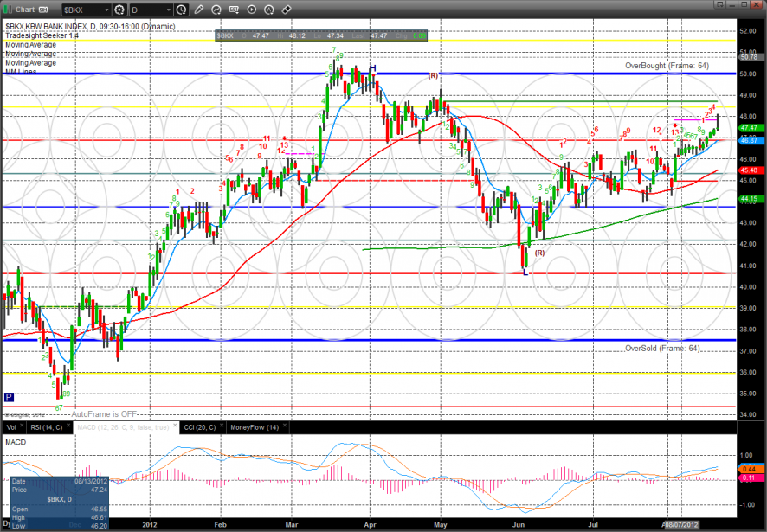
Task: Click the blue L low marker near June
Action: pos(525,272)
